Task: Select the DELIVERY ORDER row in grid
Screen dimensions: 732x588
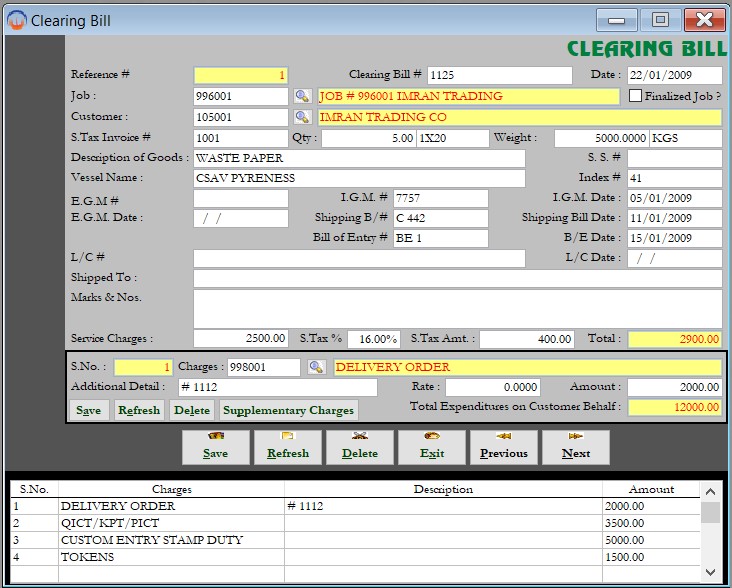Action: tap(355, 506)
